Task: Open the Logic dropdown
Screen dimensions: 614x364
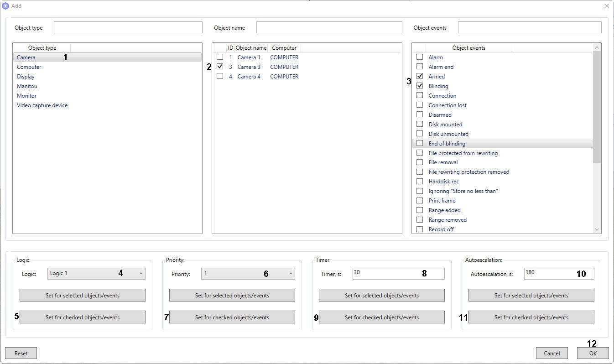Action: click(96, 274)
